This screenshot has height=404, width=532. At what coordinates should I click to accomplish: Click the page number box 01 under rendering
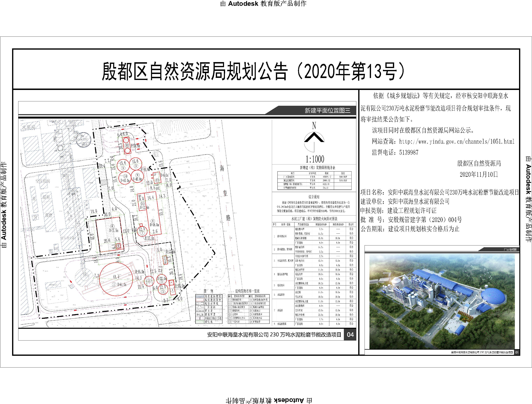pyautogui.click(x=517, y=352)
